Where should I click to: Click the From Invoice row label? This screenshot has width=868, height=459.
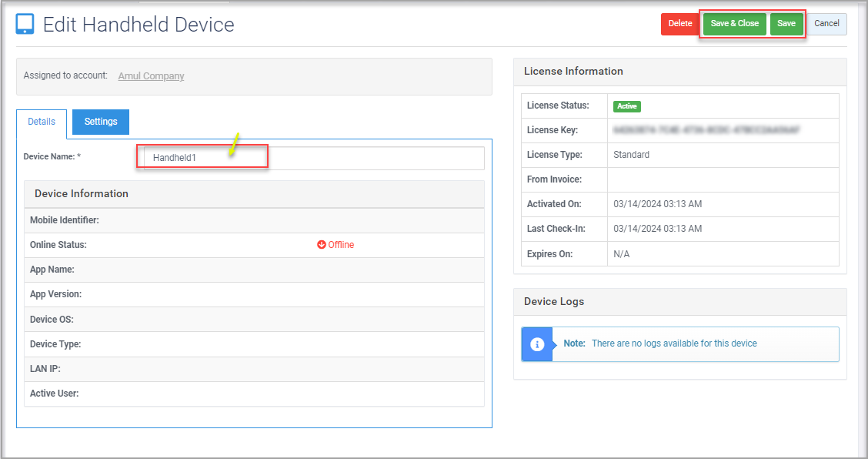pyautogui.click(x=554, y=179)
